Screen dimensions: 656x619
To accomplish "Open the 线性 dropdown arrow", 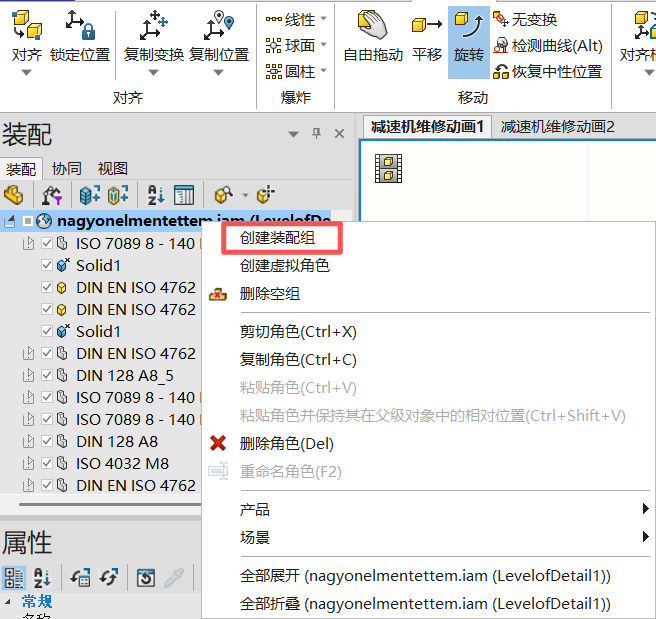I will click(323, 19).
